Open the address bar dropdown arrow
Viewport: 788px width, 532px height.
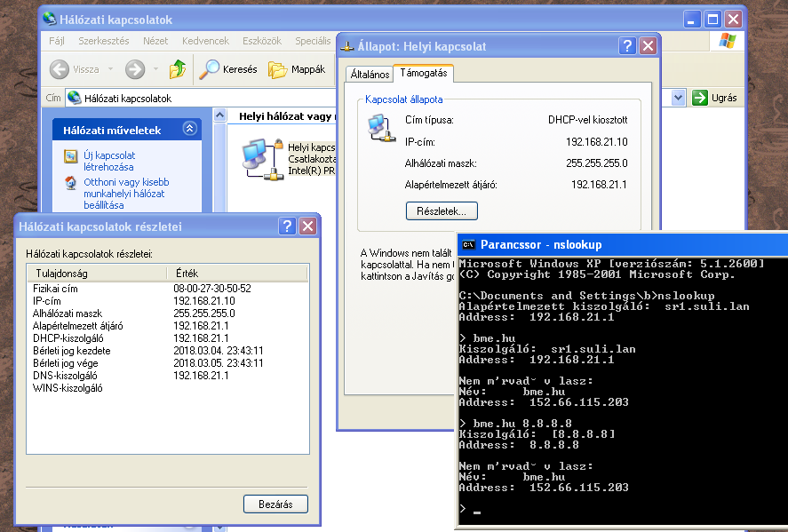pyautogui.click(x=678, y=98)
